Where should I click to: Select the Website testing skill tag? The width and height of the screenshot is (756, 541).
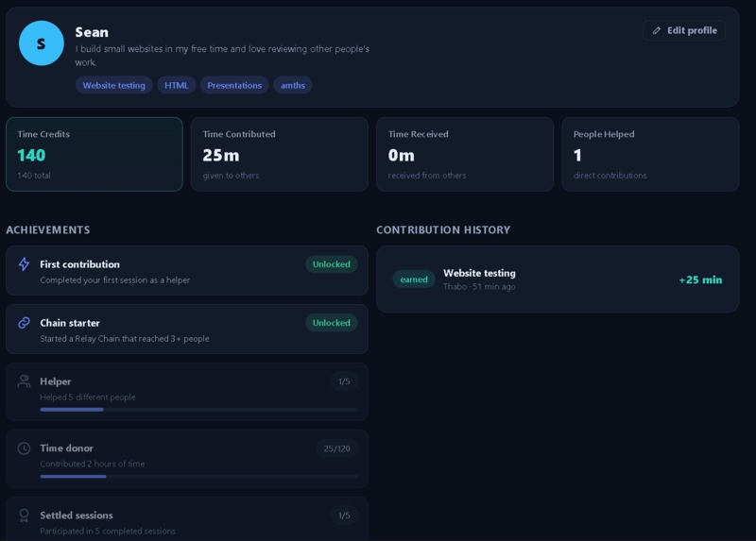pos(113,85)
